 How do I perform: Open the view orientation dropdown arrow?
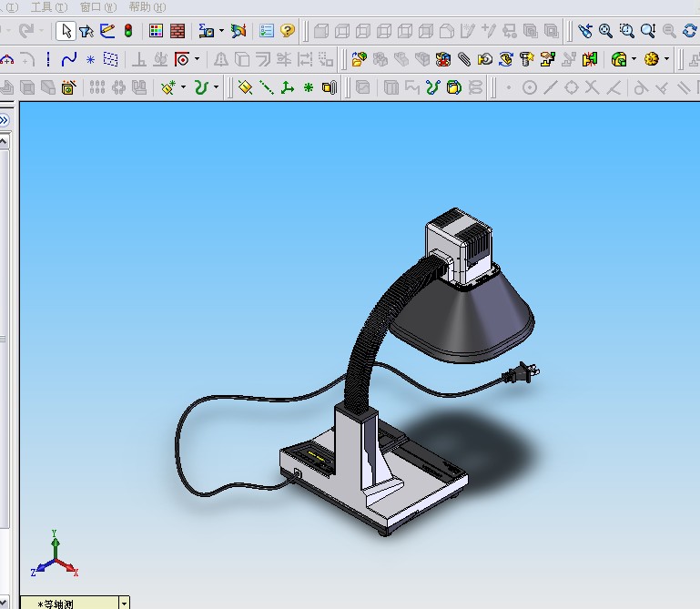coord(124,604)
